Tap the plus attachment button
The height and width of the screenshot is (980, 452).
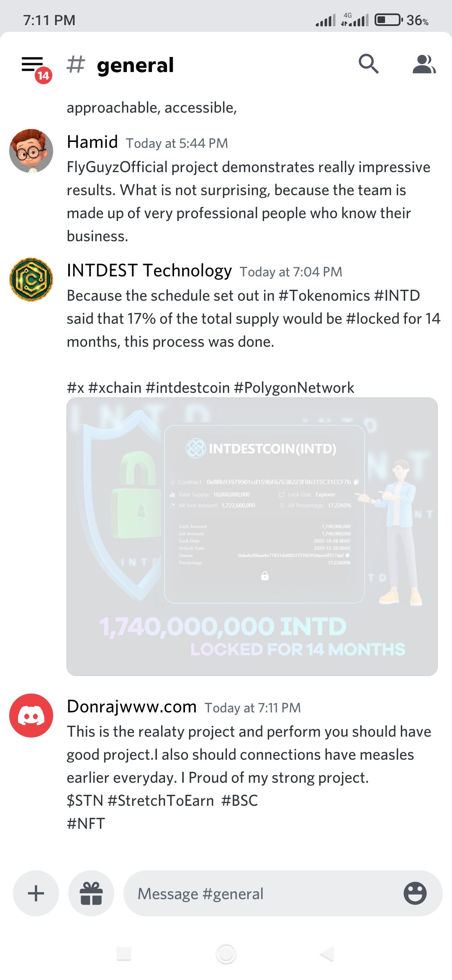36,893
